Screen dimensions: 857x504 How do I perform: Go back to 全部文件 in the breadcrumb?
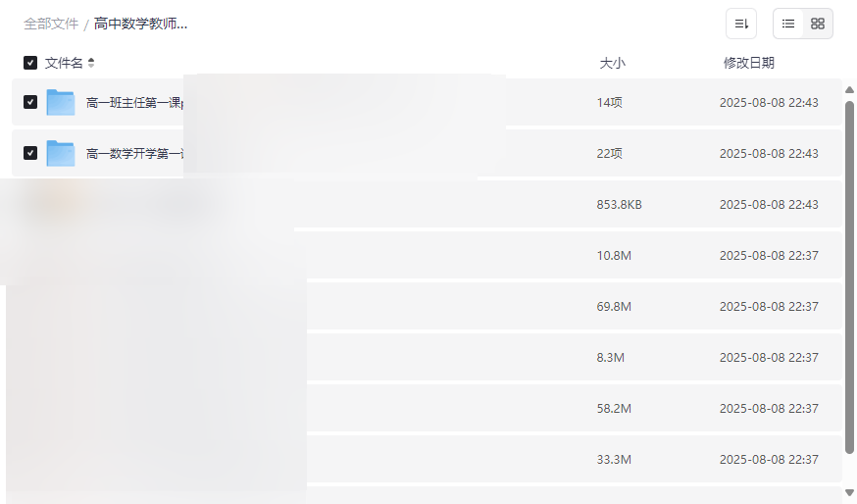coord(51,24)
